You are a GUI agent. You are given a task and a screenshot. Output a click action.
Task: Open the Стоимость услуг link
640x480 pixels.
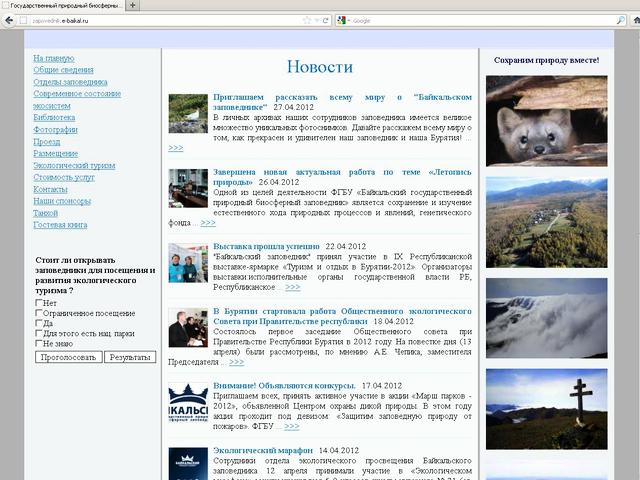64,178
